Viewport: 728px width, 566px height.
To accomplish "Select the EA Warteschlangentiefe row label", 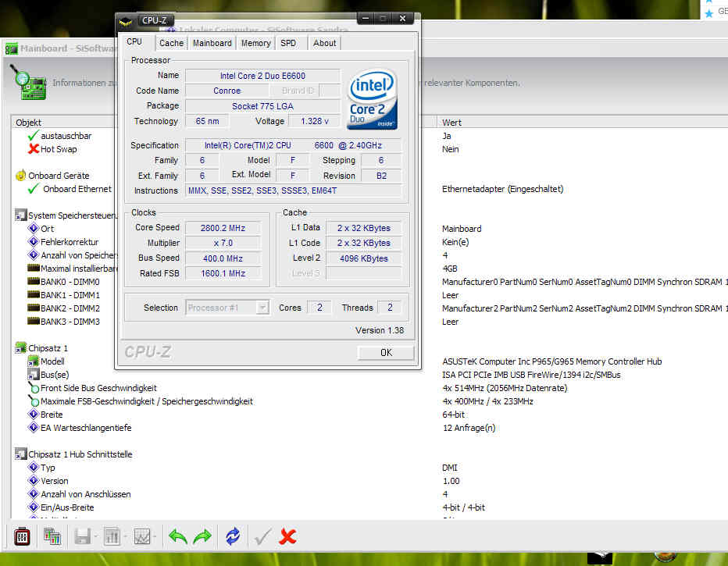I will pos(86,428).
